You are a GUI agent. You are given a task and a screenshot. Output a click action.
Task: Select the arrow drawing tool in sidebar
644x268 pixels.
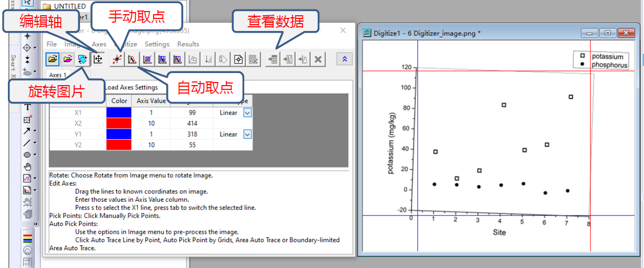(27, 131)
